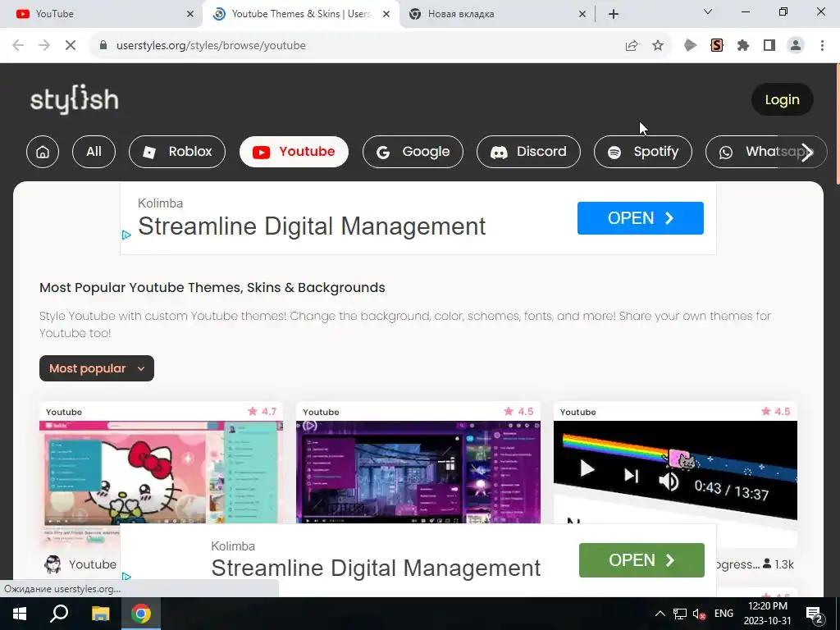Open the Chrome profile avatar

point(796,46)
